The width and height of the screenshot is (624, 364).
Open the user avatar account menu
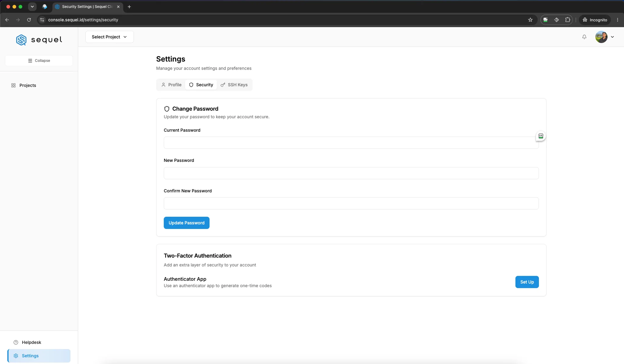click(605, 37)
